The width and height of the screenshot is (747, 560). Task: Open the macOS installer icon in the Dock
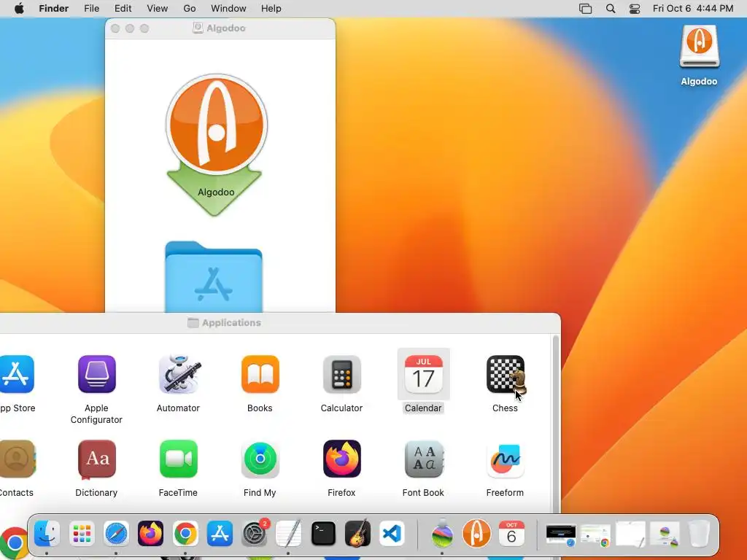[x=443, y=533]
